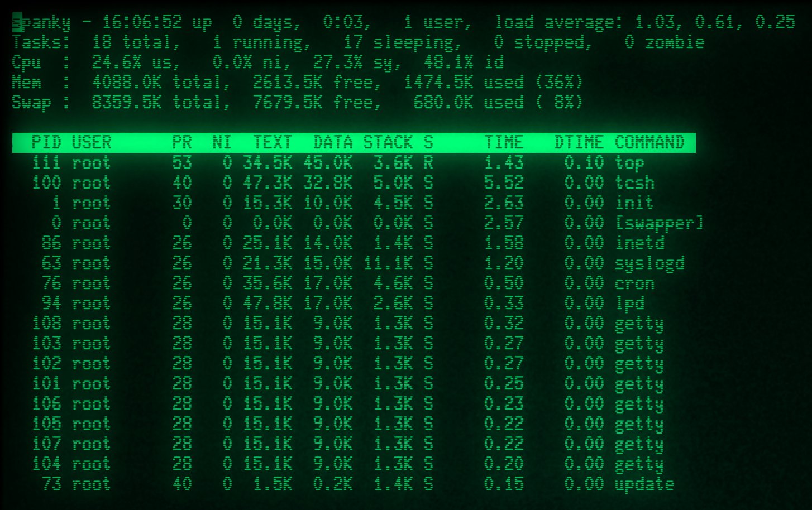Click the USER column header
812x510 pixels.
click(x=92, y=143)
